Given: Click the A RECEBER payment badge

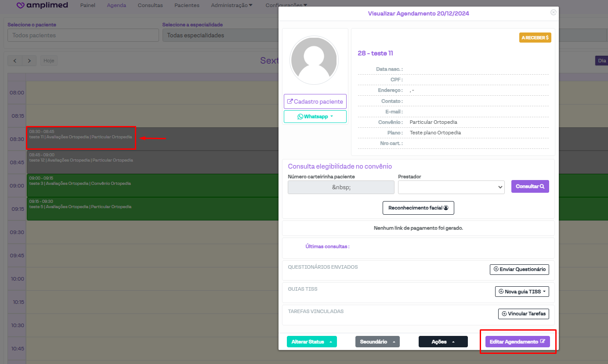Looking at the screenshot, I should click(x=535, y=38).
